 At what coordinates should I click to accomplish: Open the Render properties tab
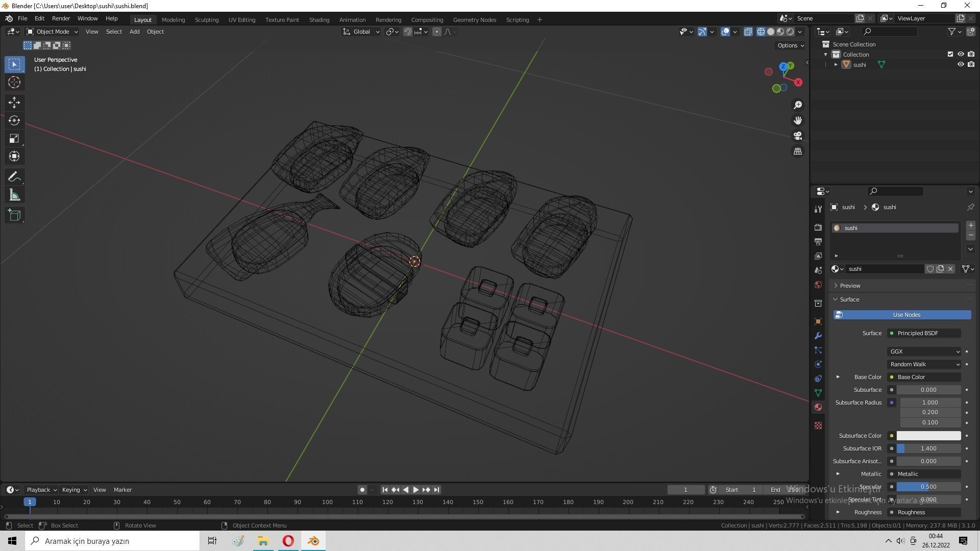coord(818,227)
